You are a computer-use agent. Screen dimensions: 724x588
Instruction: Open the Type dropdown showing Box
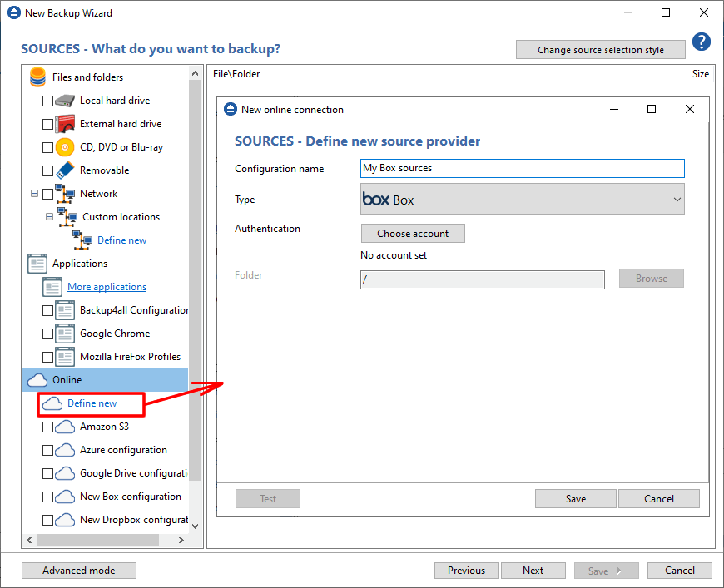tap(523, 200)
